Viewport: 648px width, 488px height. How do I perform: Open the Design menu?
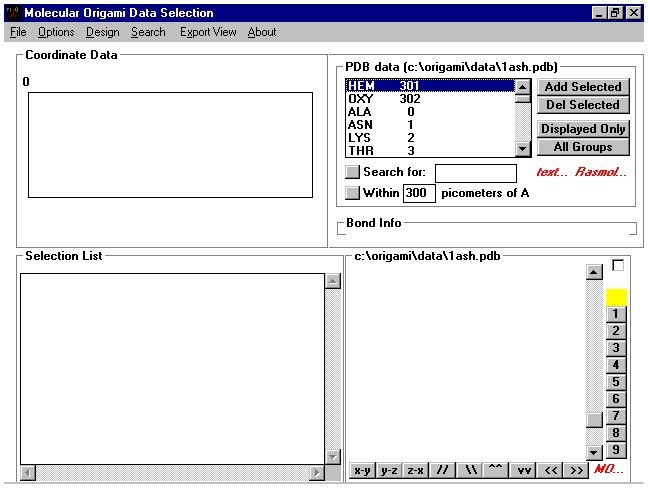click(x=102, y=32)
